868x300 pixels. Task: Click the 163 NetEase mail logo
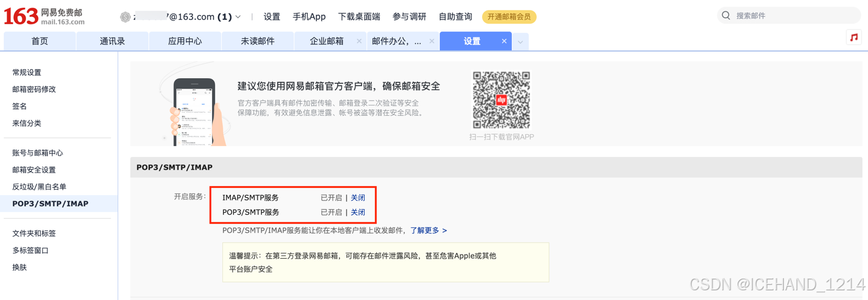pyautogui.click(x=44, y=16)
